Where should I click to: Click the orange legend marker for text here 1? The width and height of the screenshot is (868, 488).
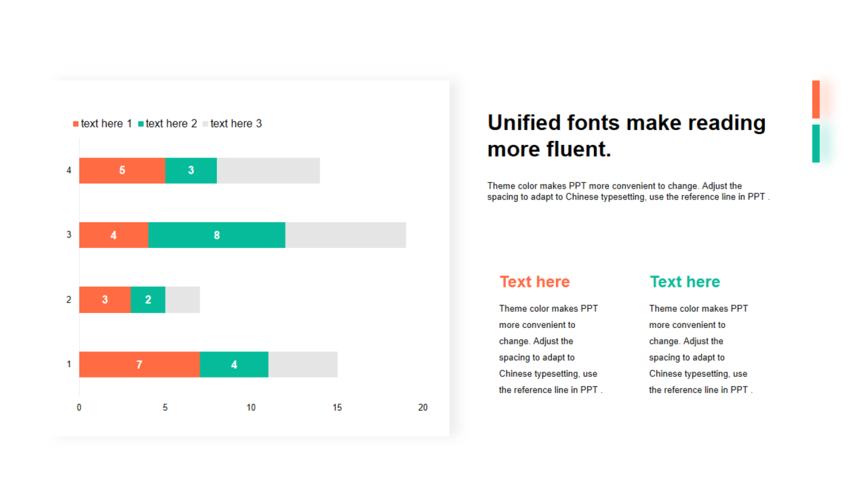76,124
